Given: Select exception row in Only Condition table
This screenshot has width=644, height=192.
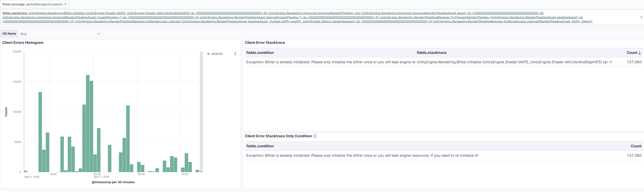Looking at the screenshot, I should pos(362,156).
